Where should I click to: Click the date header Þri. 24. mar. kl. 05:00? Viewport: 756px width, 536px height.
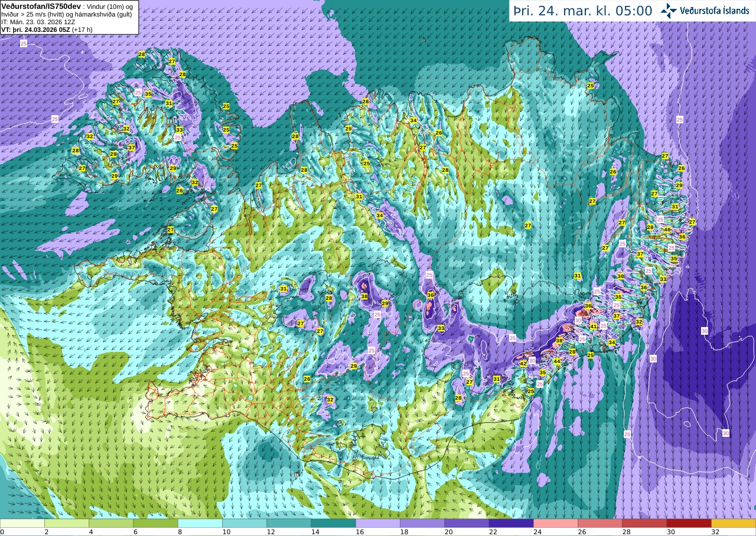coord(582,11)
